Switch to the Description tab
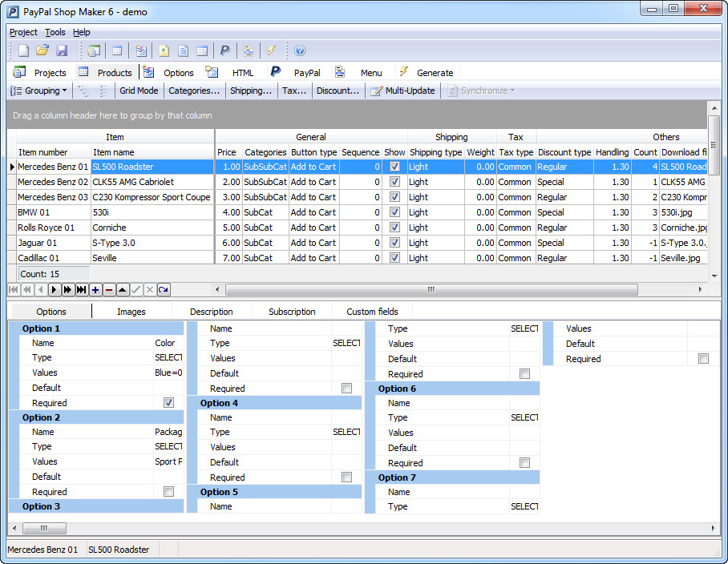This screenshot has width=728, height=564. (211, 312)
